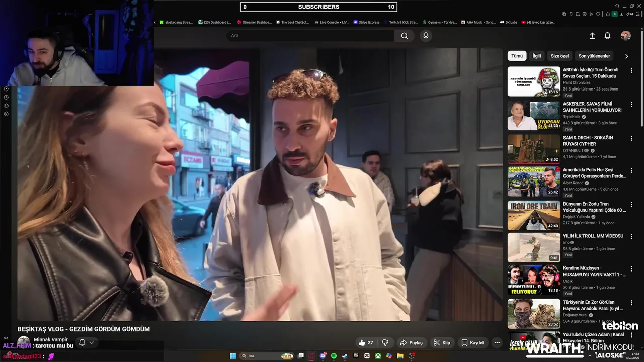Image resolution: width=644 pixels, height=362 pixels.
Task: Open Iron Ore Train video thumbnail
Action: pos(534,216)
